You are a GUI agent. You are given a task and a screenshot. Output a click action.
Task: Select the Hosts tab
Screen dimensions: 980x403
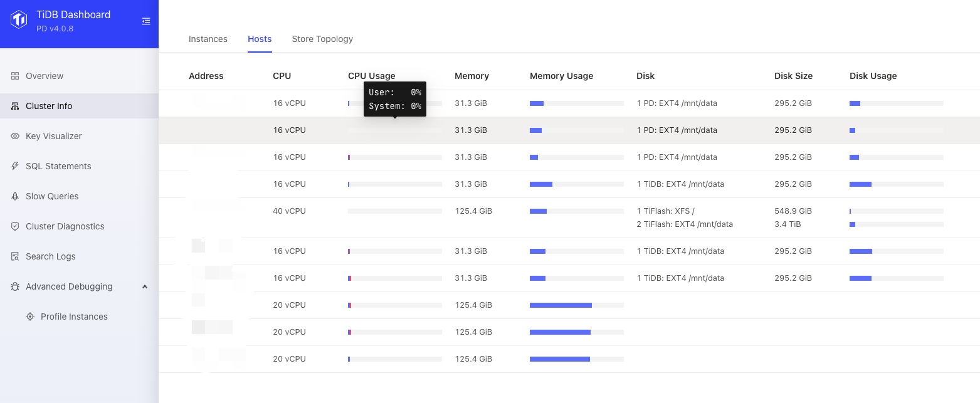click(260, 39)
